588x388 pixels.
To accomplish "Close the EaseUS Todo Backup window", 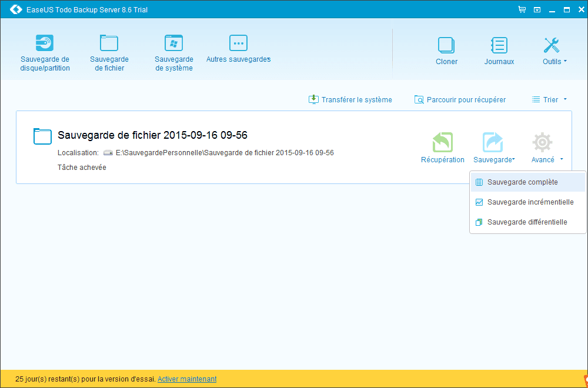I will [x=581, y=10].
